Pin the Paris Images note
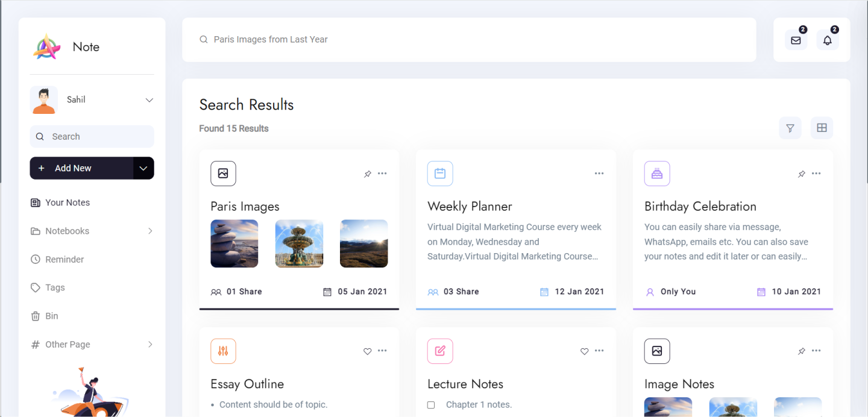 click(x=368, y=174)
